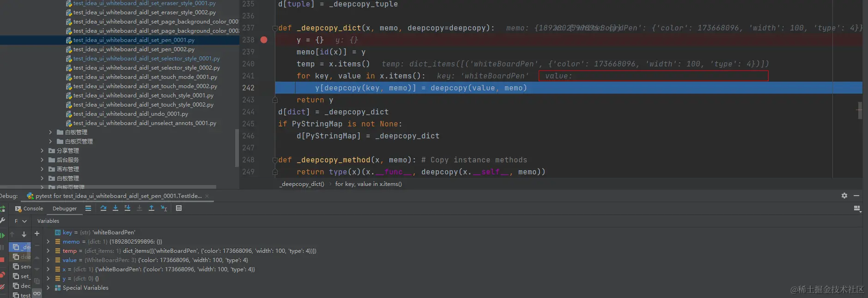Expand the x dict variable

point(48,269)
